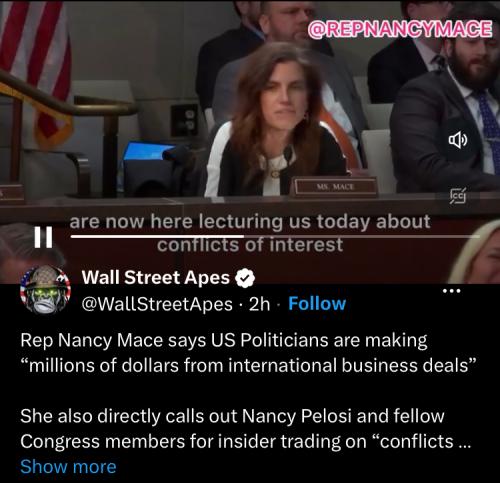Click the 2h post timestamp
The height and width of the screenshot is (483, 500).
click(x=259, y=304)
